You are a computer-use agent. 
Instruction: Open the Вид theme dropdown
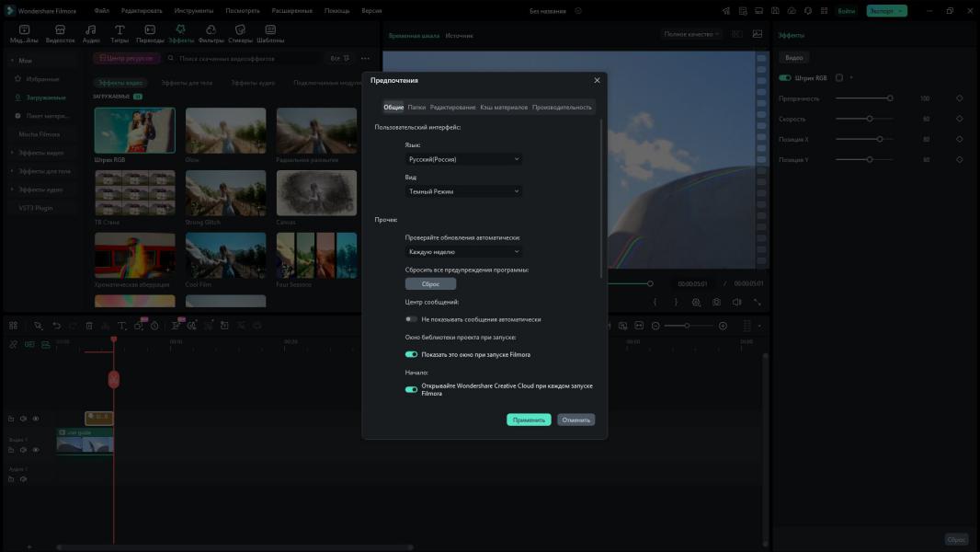[463, 191]
